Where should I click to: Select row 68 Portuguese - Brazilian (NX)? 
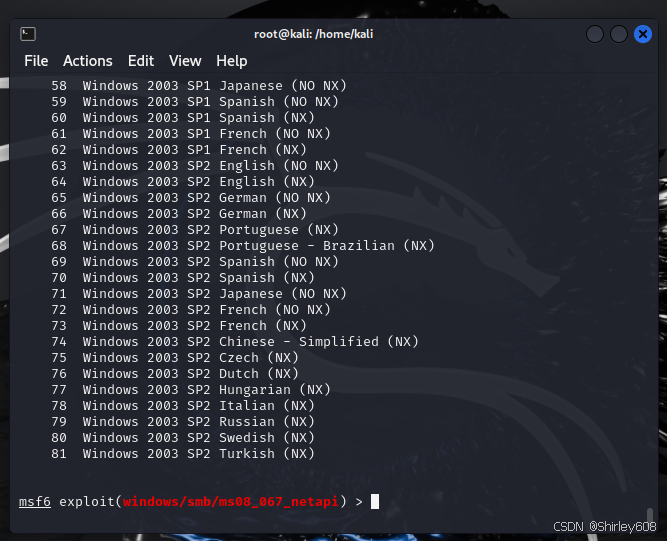[x=243, y=246]
